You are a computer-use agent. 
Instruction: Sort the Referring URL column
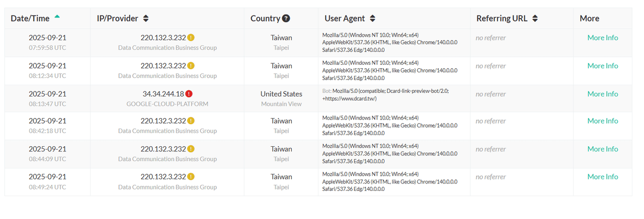point(535,19)
